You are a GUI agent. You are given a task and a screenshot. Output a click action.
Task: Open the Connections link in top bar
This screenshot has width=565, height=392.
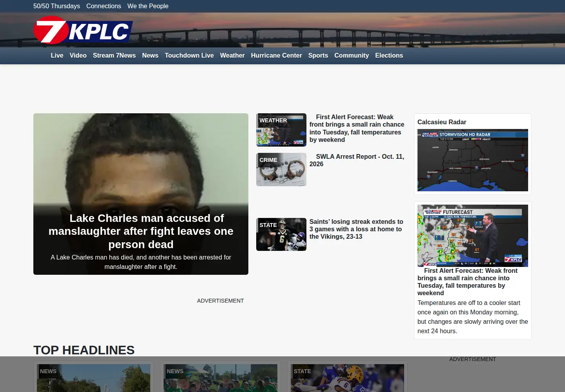coord(104,6)
